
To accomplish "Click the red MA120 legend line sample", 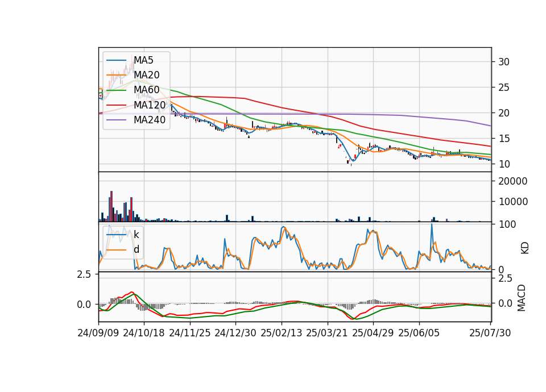I will (116, 105).
